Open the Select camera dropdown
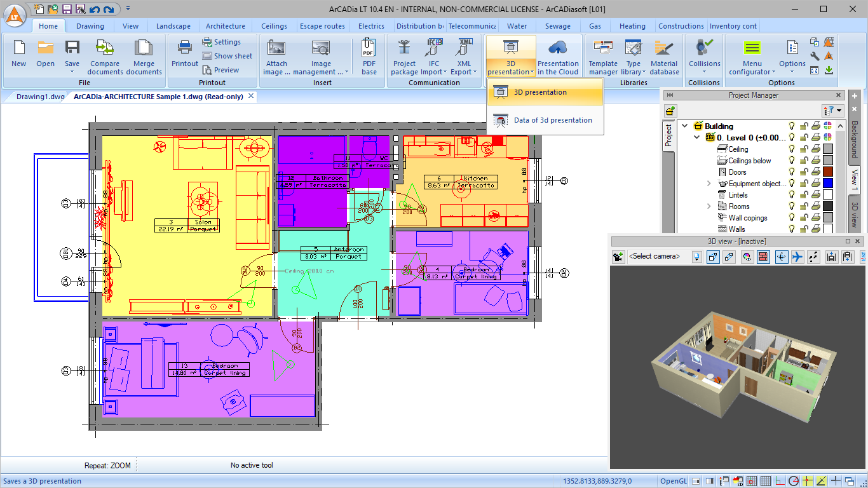Image resolution: width=868 pixels, height=488 pixels. tap(696, 257)
